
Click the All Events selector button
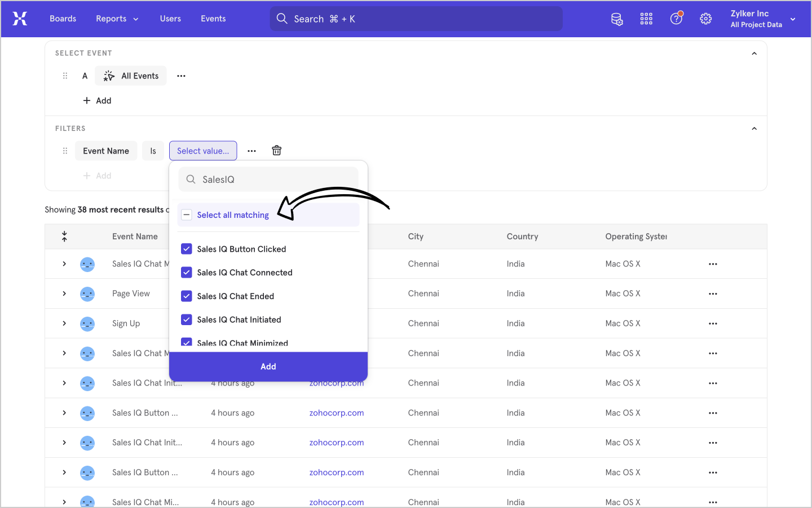click(130, 76)
